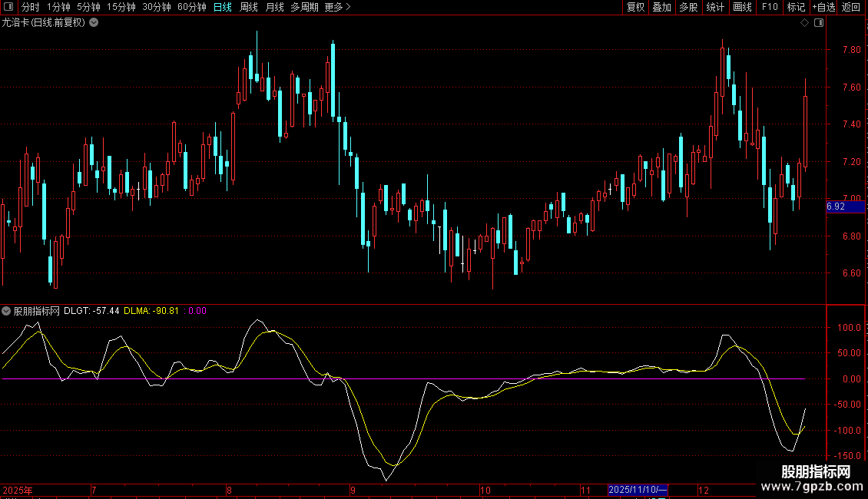Click the 0.00 indicator axis label

click(x=851, y=379)
